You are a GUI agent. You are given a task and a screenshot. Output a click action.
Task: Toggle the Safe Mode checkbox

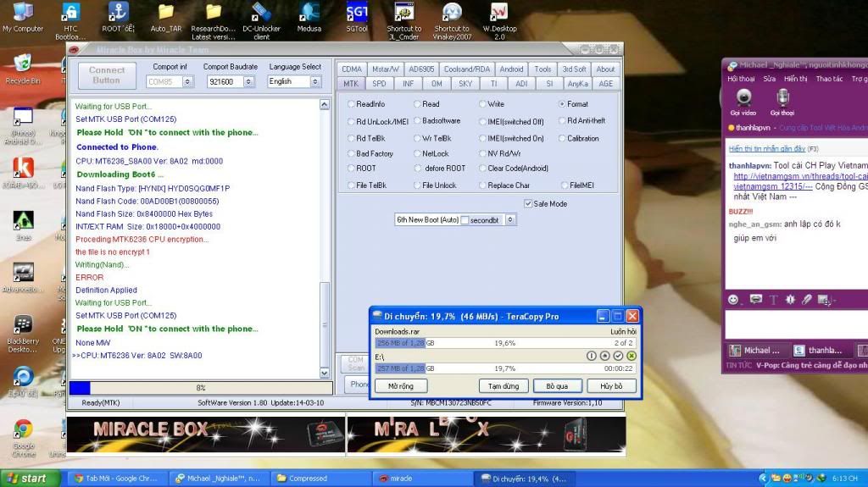pos(527,203)
